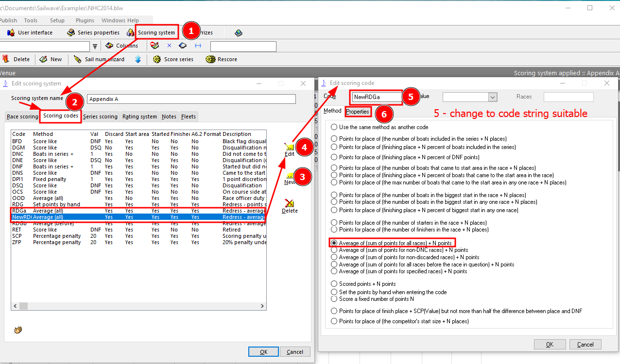This screenshot has height=364, width=620.
Task: Click the filter funnel dropdown icon
Action: coord(95,47)
